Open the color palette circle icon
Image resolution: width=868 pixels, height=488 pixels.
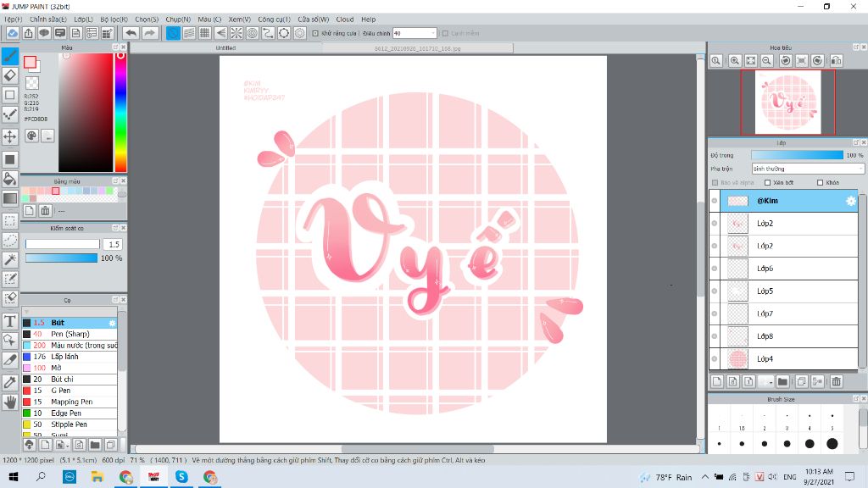click(x=32, y=136)
